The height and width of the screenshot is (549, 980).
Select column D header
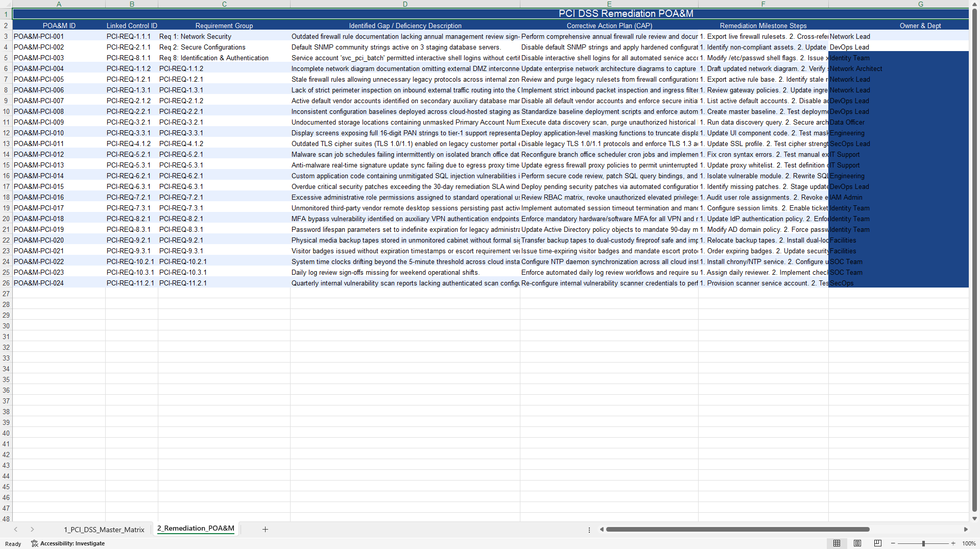point(405,4)
